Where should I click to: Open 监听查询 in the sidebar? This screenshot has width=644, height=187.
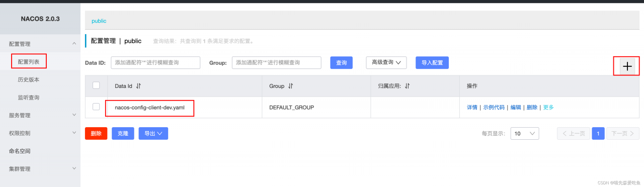(x=29, y=97)
